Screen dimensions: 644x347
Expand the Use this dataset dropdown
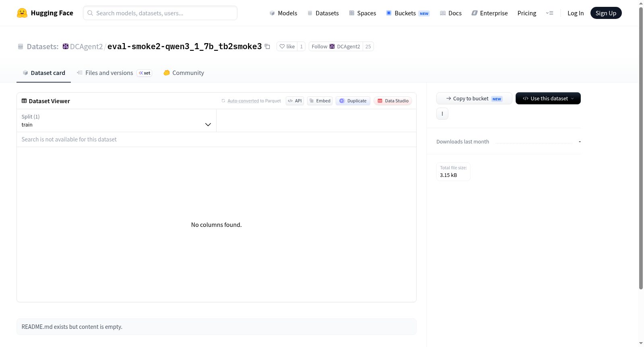click(548, 98)
